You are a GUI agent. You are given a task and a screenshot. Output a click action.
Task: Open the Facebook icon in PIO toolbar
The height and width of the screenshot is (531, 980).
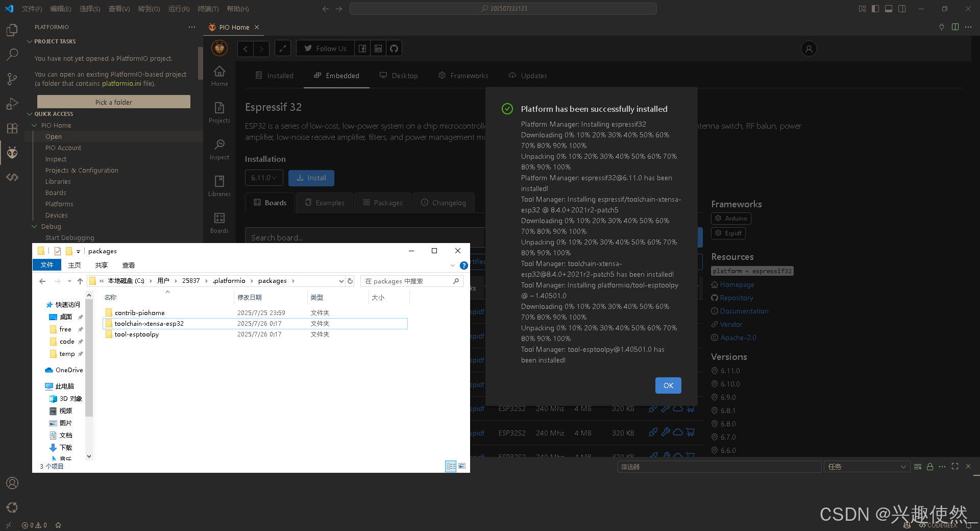pyautogui.click(x=362, y=49)
